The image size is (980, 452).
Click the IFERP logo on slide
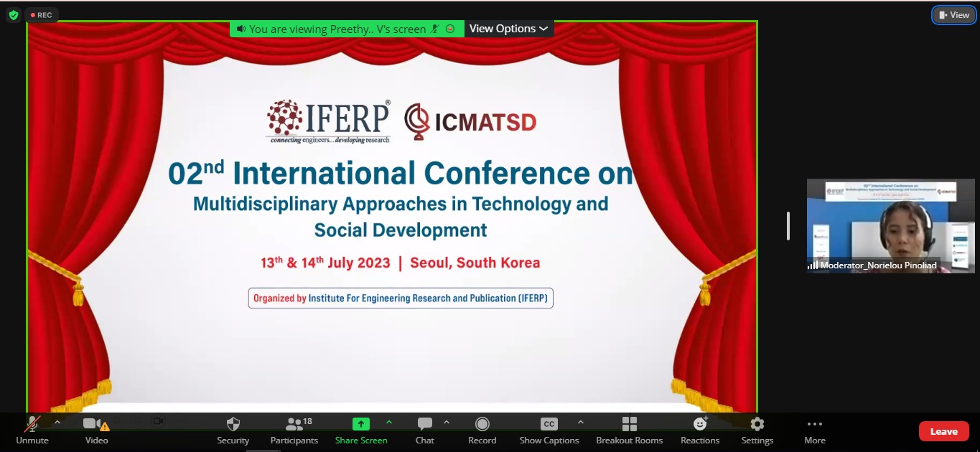click(x=329, y=122)
